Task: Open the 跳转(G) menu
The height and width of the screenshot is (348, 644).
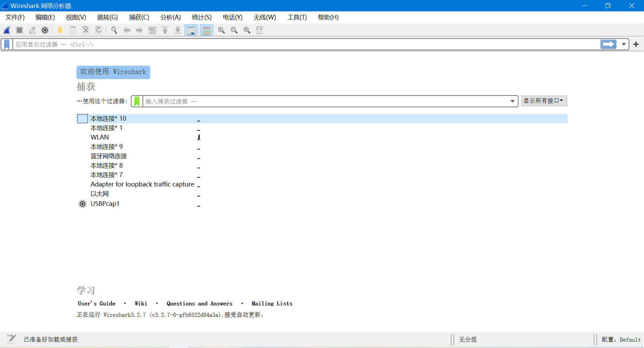Action: click(108, 17)
